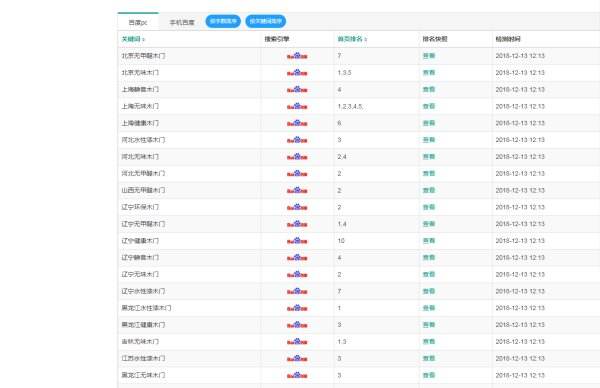View 查看 link in 黑龙江无味木门 row
The width and height of the screenshot is (600, 388).
(x=429, y=375)
